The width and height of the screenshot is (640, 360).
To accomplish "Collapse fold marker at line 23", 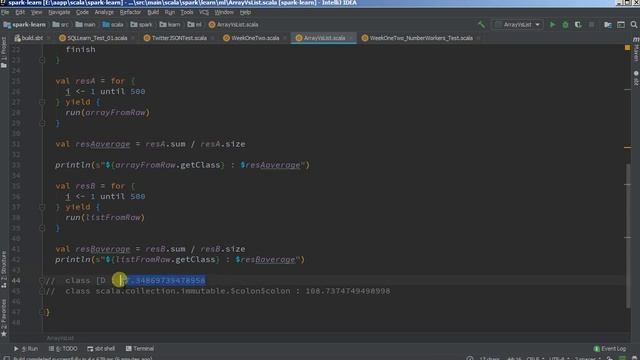I will coord(42,60).
